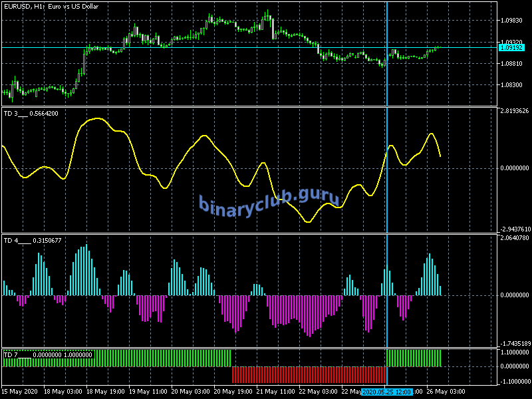Click the large left green bar block in TD 7
The image size is (532, 399).
tap(117, 358)
